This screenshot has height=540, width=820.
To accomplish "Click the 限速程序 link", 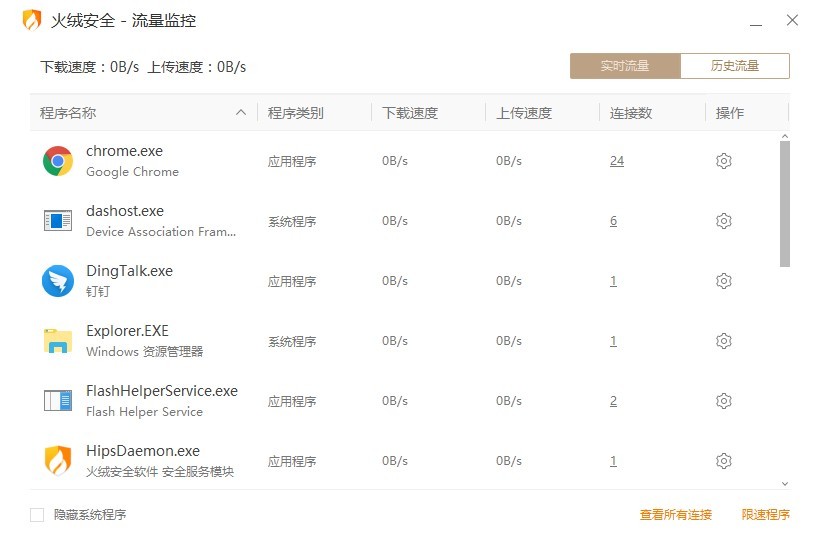I will (x=766, y=515).
